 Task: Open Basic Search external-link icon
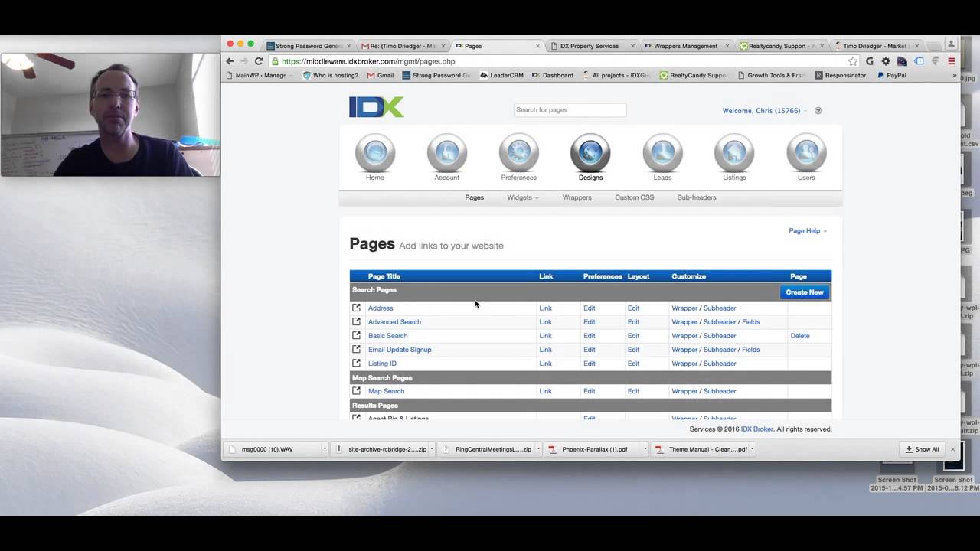pyautogui.click(x=356, y=335)
